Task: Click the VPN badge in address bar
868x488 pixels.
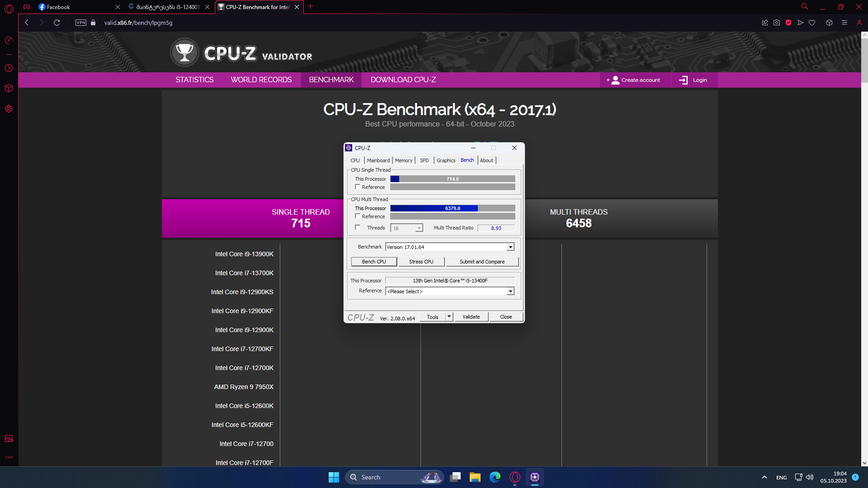Action: click(x=81, y=23)
